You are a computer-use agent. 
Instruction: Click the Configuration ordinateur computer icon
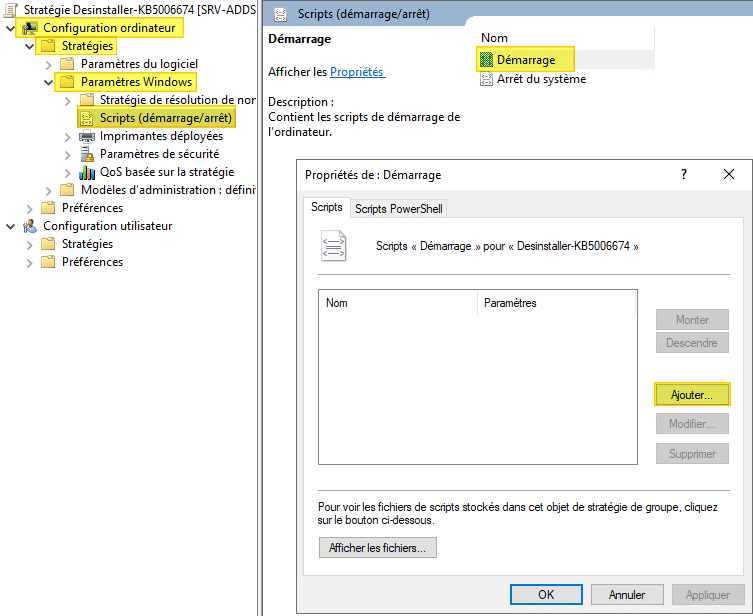(30, 28)
